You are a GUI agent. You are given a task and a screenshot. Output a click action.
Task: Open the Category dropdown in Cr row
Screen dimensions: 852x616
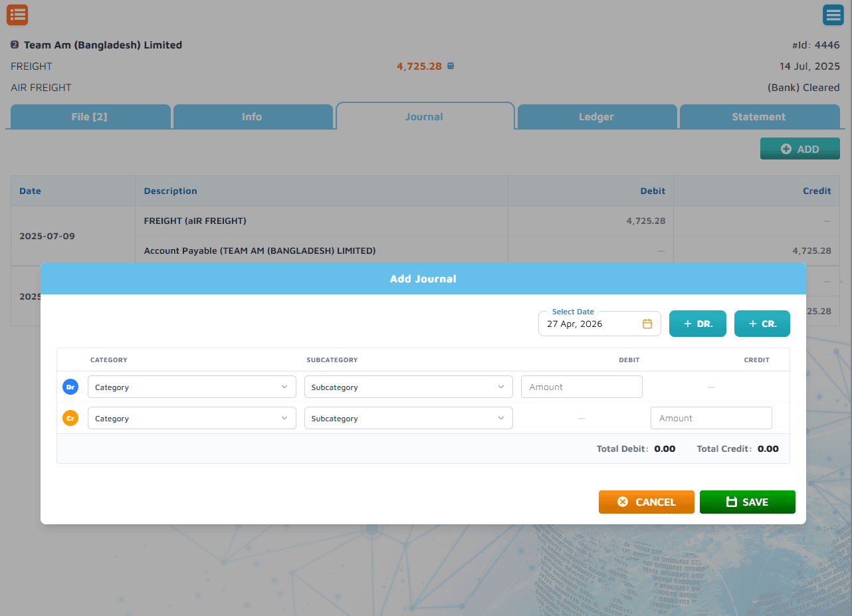coord(192,418)
